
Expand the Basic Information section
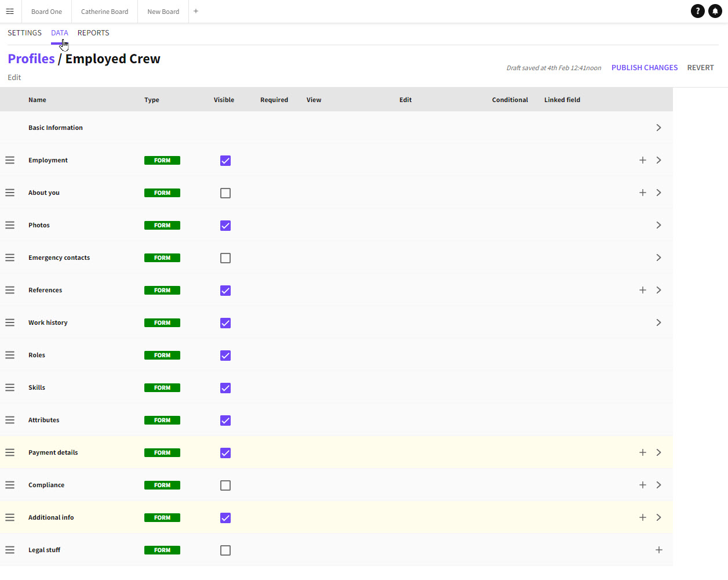click(658, 128)
